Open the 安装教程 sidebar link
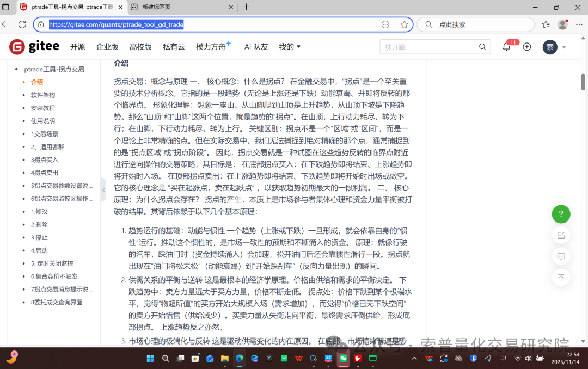The height and width of the screenshot is (369, 588). point(44,108)
